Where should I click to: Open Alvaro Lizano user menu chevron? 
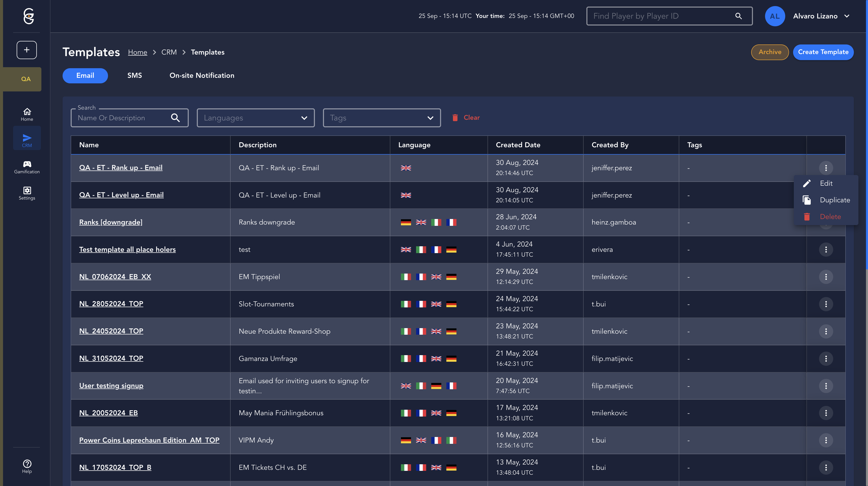847,16
